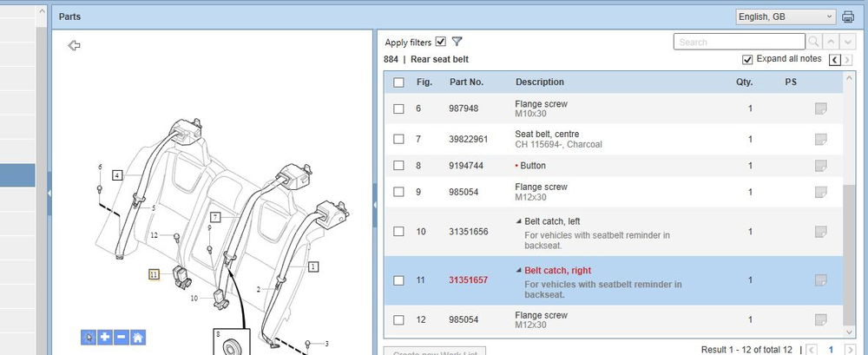Click callout 11 in the diagram
Image resolution: width=868 pixels, height=355 pixels.
click(x=154, y=274)
